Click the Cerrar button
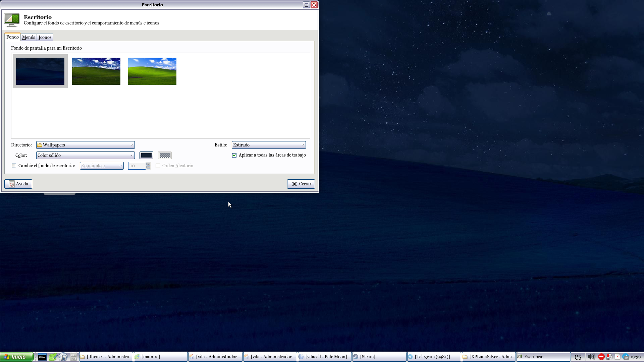The image size is (644, 362). [301, 184]
